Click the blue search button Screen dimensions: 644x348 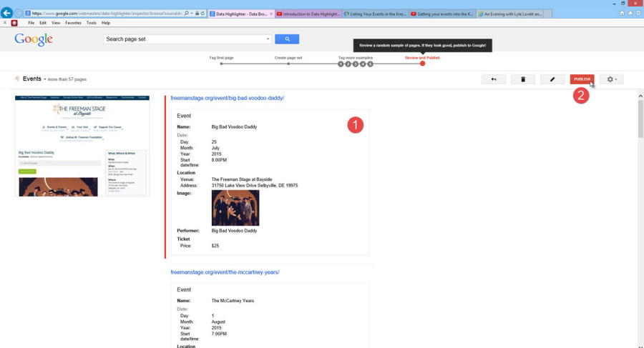point(287,39)
